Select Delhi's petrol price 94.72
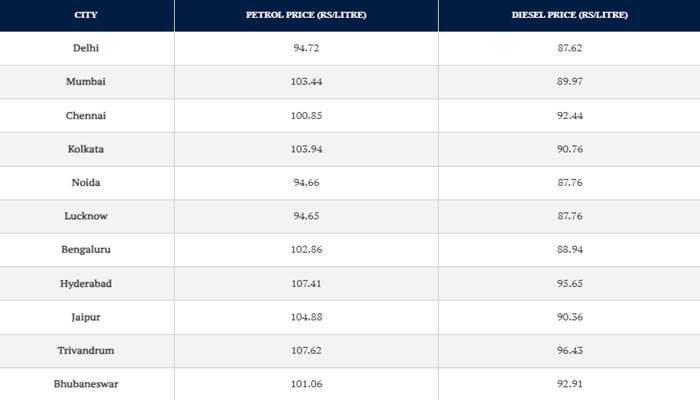The width and height of the screenshot is (700, 400). [x=305, y=48]
